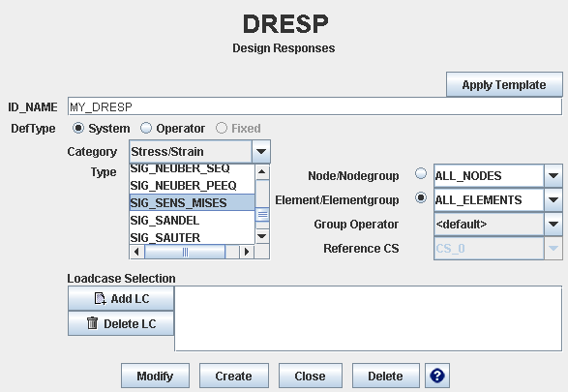Screen dimensions: 568x392
Task: Click the Type list scroll down arrow
Action: (262, 236)
